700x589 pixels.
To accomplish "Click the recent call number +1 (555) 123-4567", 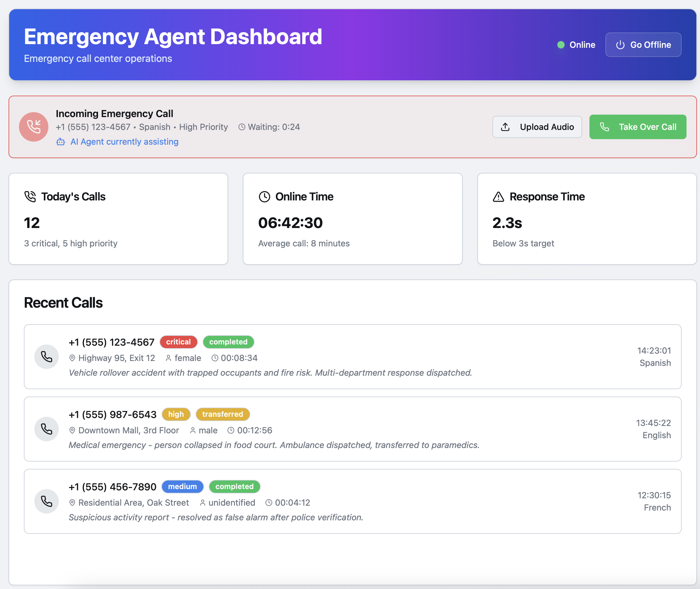I will (x=111, y=342).
